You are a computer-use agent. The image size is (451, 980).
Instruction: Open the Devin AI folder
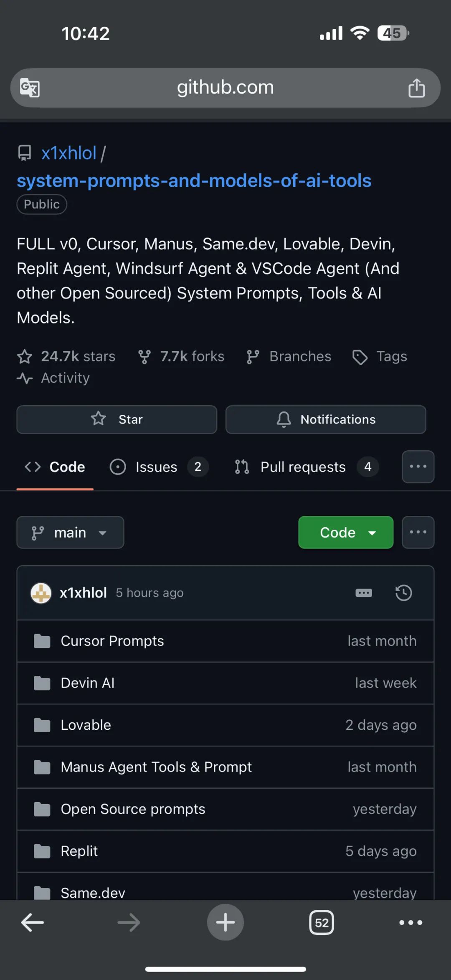tap(87, 683)
